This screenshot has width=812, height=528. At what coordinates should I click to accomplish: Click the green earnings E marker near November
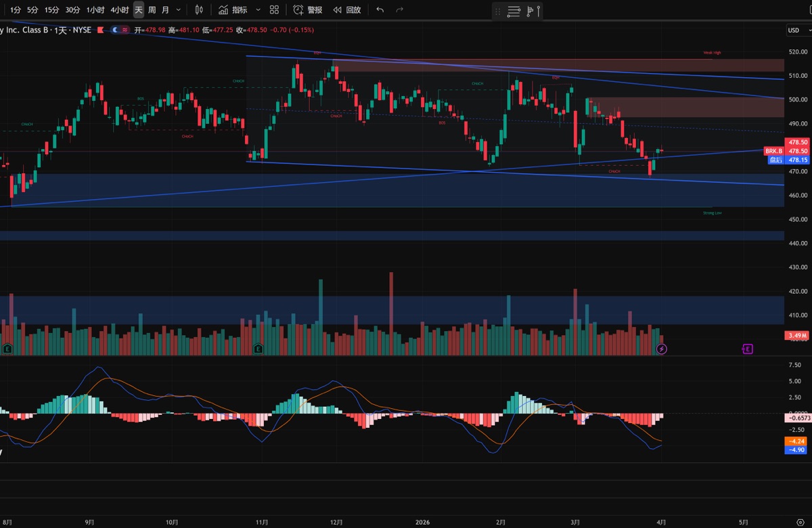pos(258,349)
